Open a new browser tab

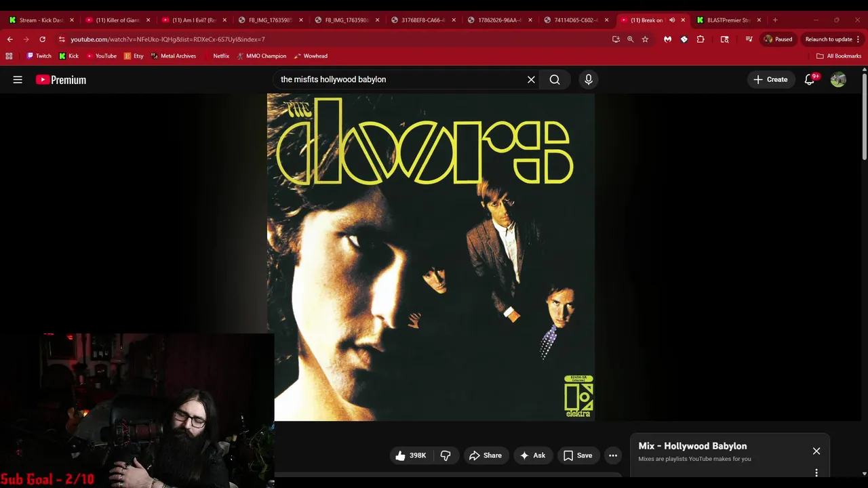(775, 20)
